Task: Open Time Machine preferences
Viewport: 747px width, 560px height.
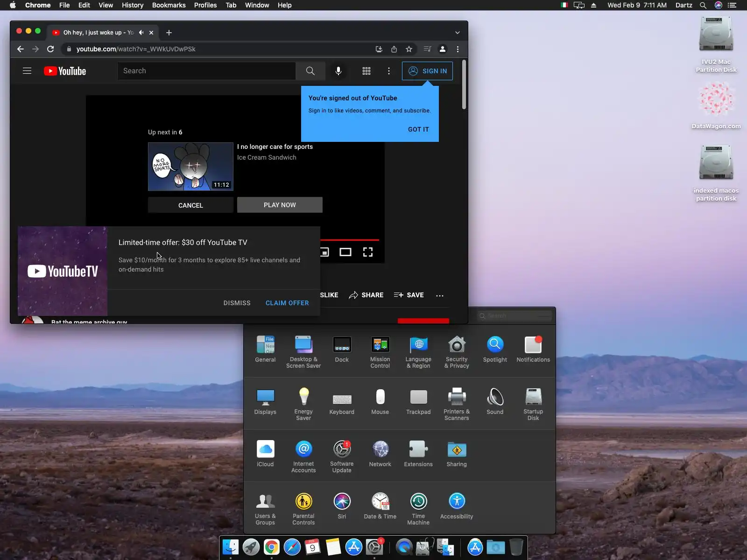Action: coord(418,509)
